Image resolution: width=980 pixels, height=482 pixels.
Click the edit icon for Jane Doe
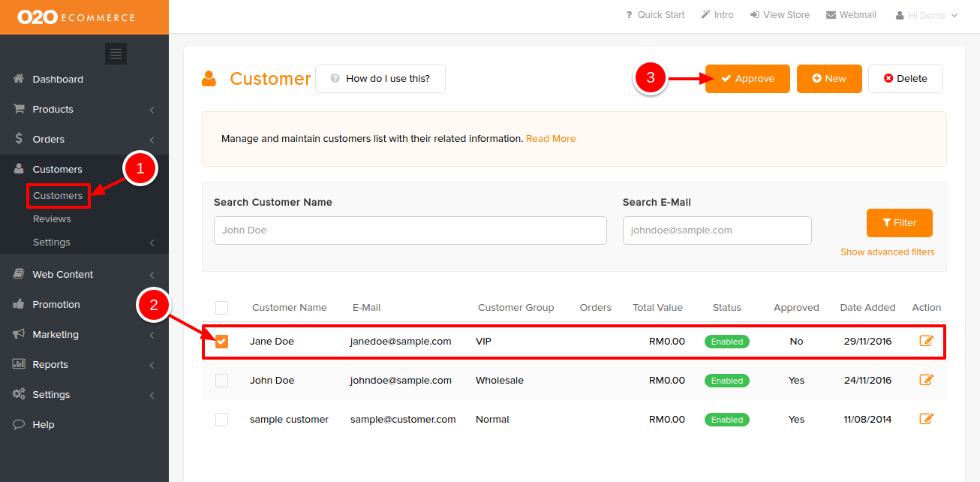[x=926, y=341]
